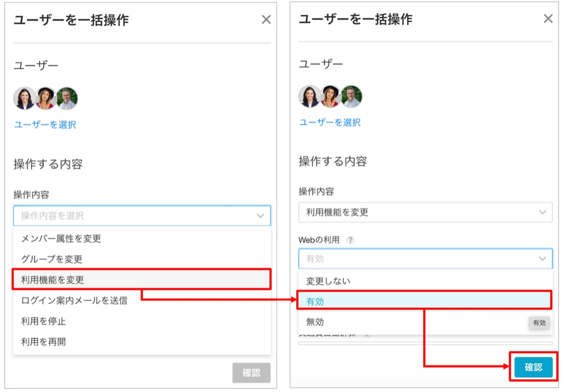Click the blue 確認 button in right dialog

click(533, 367)
